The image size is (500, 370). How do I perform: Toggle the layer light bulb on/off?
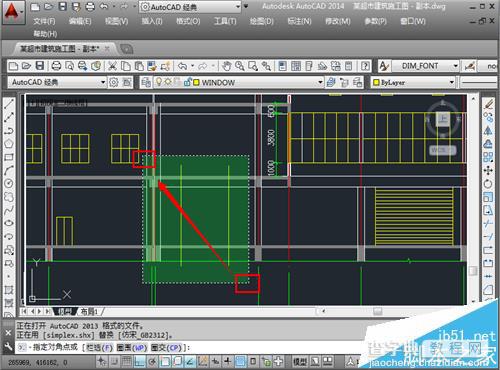pos(159,82)
